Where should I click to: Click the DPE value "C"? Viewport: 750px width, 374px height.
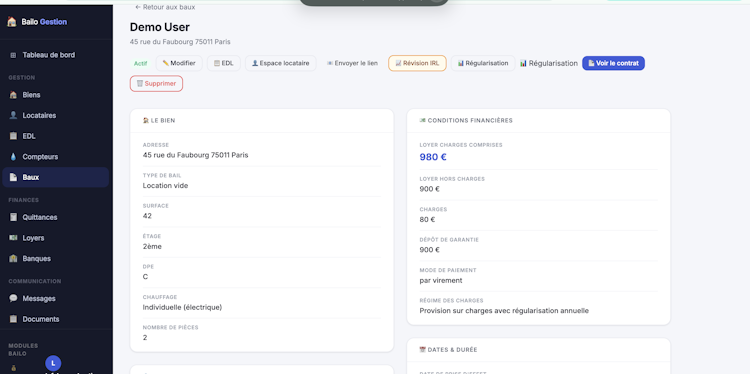145,277
